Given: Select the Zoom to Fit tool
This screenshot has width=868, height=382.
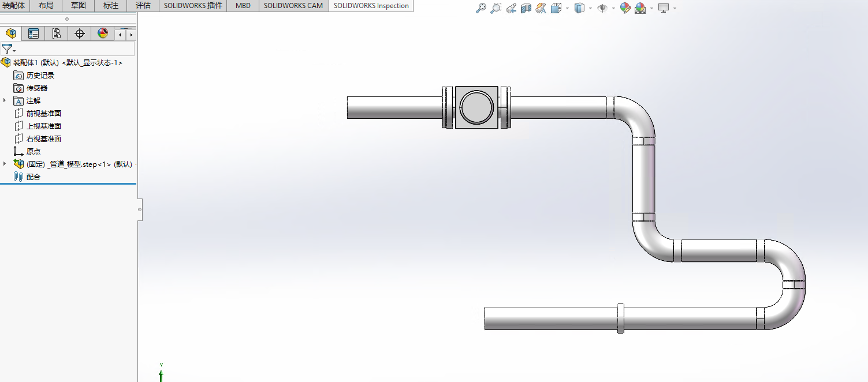Looking at the screenshot, I should click(x=481, y=8).
